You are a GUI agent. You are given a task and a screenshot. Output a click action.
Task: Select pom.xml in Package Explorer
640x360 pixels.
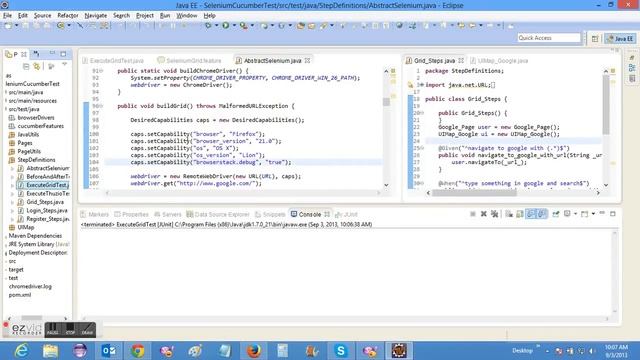(x=20, y=295)
